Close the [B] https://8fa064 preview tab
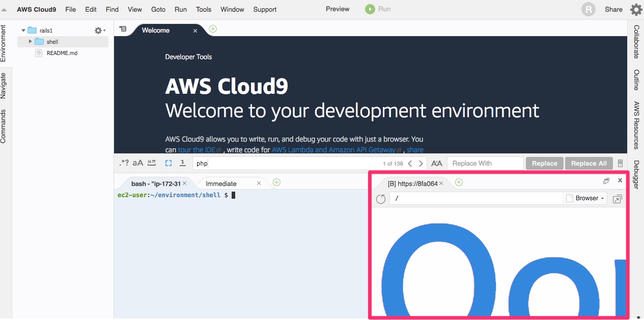The width and height of the screenshot is (644, 320). point(441,183)
